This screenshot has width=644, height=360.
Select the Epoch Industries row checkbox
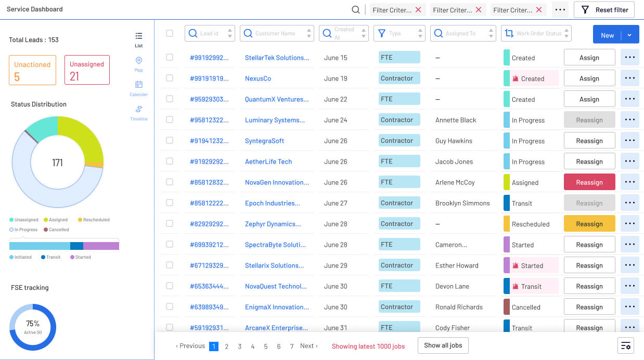(170, 203)
